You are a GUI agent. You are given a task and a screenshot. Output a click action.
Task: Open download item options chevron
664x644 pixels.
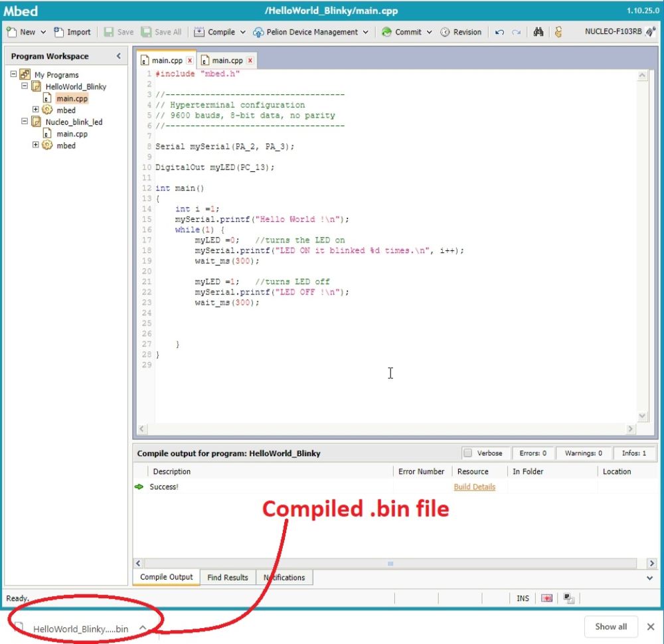tap(143, 627)
